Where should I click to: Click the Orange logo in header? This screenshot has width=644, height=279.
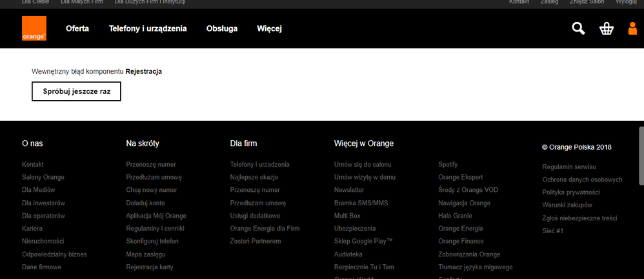(x=34, y=28)
